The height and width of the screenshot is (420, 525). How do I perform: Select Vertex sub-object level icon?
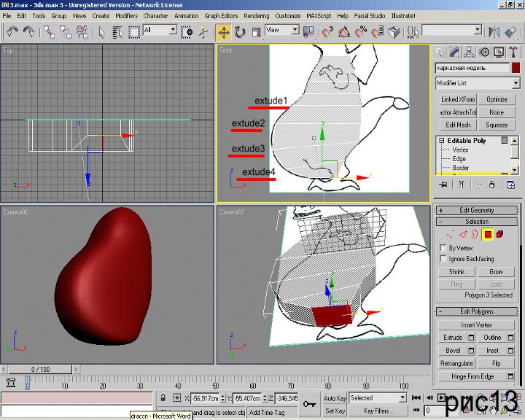click(x=450, y=234)
